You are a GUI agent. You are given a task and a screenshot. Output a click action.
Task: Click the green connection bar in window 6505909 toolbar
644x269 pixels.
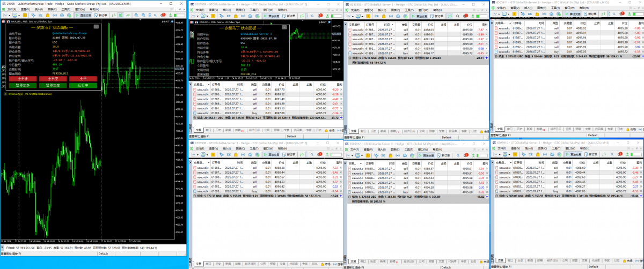[336, 16]
